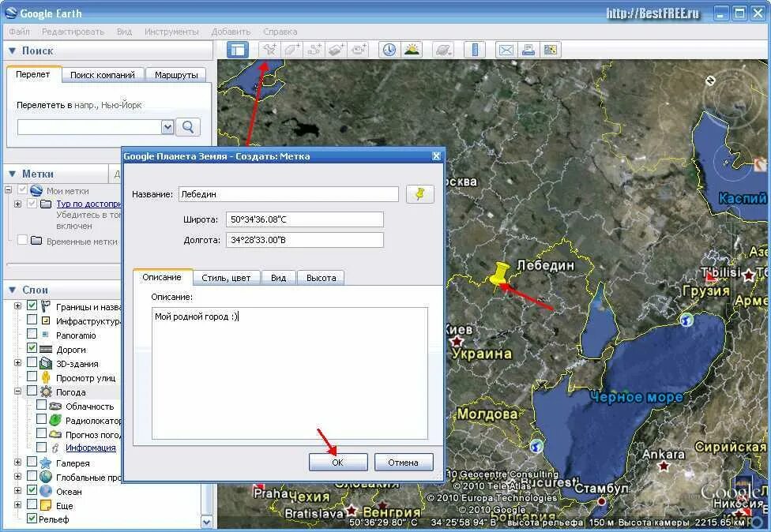Click the yellow pushpin on the map
This screenshot has height=532, width=771.
(x=499, y=275)
